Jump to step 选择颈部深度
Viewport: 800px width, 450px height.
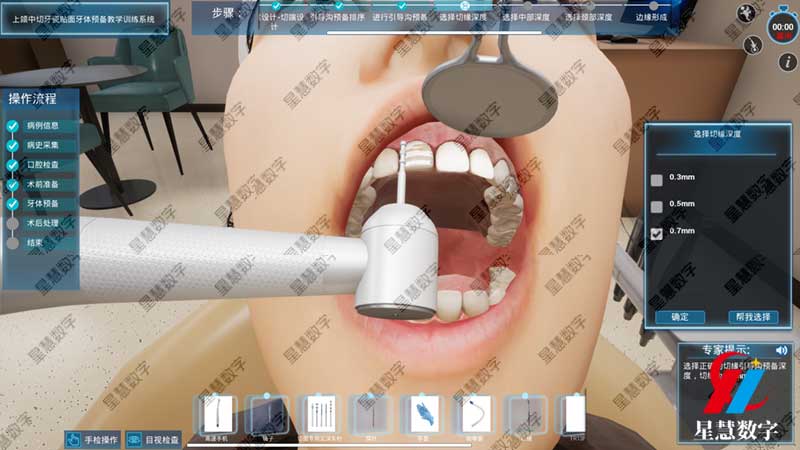(589, 17)
